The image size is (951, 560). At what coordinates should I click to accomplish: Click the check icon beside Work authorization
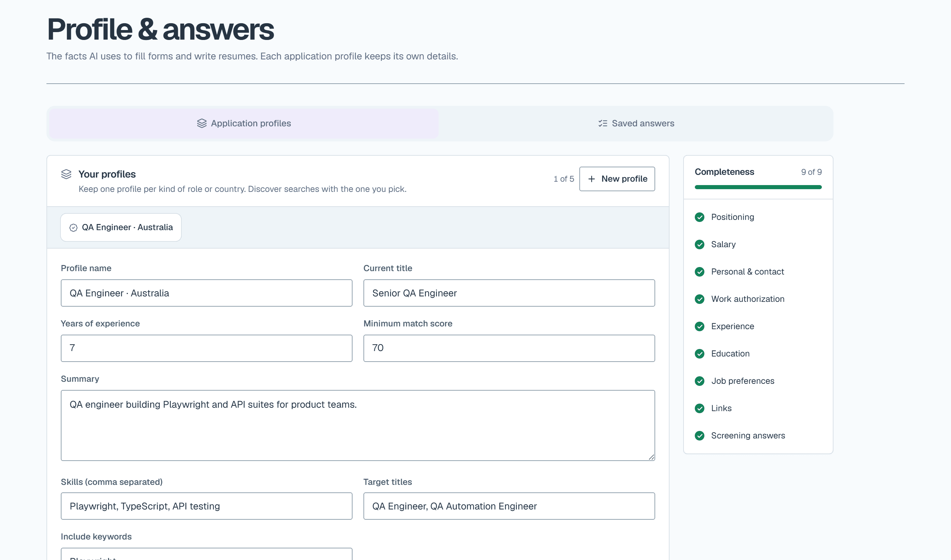click(700, 299)
